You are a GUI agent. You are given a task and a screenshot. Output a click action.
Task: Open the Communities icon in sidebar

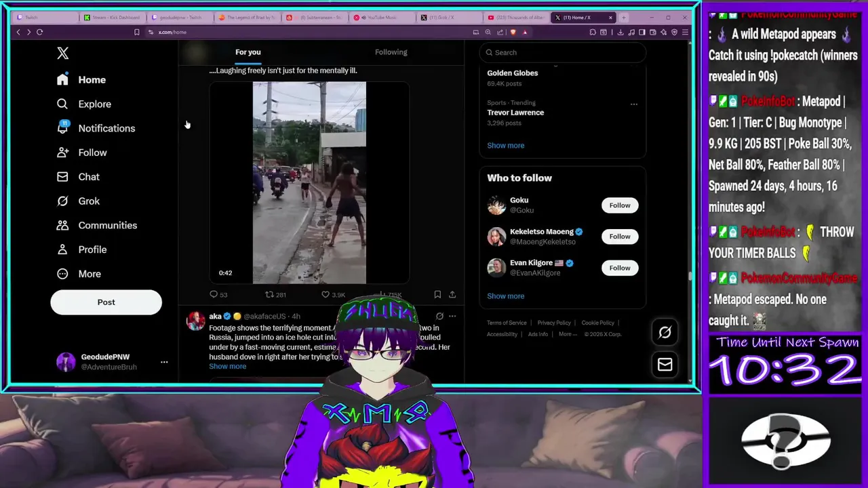tap(62, 225)
